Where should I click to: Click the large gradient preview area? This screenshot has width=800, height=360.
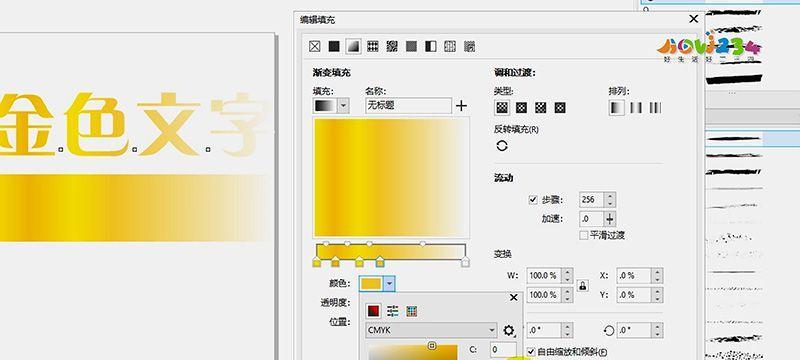[391, 177]
